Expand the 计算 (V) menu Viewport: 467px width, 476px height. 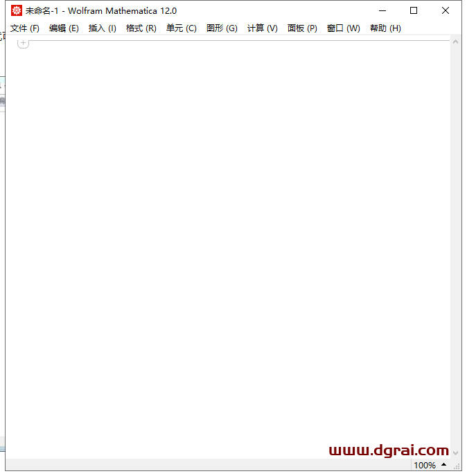click(263, 28)
